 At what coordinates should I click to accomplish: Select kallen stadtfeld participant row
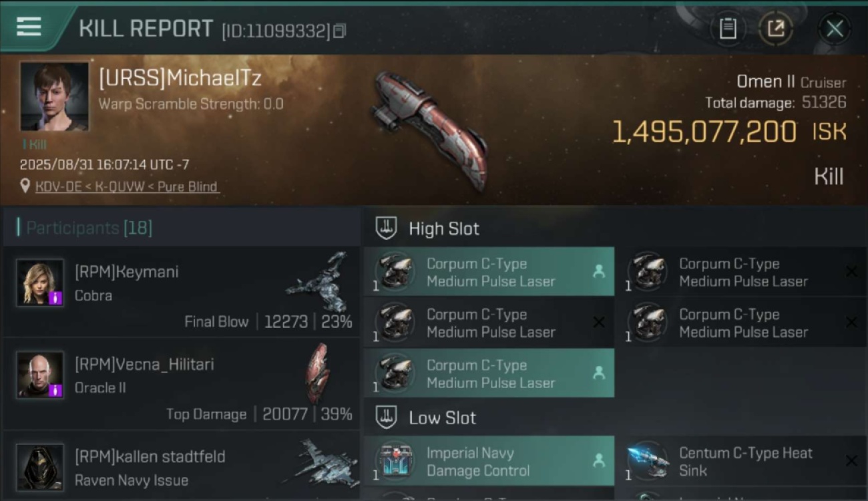click(x=182, y=467)
